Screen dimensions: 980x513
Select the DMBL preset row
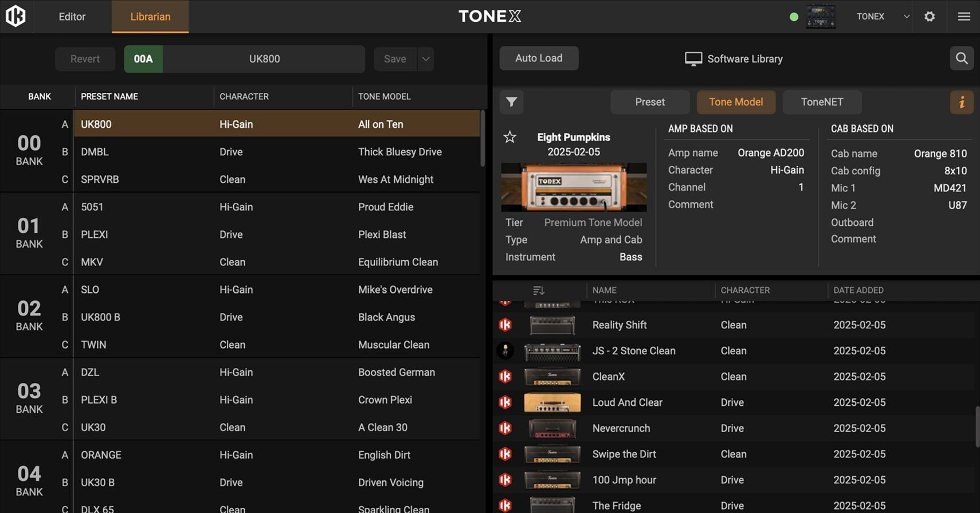pos(277,152)
